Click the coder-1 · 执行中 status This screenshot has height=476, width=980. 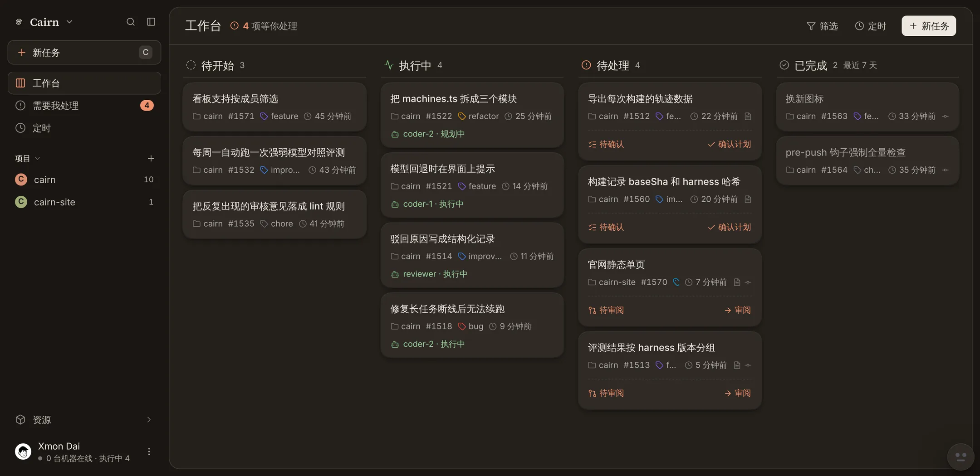427,204
